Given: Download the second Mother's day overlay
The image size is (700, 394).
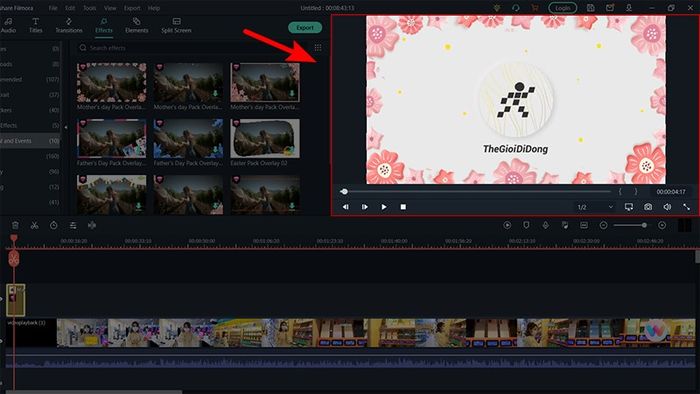Looking at the screenshot, I should [216, 94].
